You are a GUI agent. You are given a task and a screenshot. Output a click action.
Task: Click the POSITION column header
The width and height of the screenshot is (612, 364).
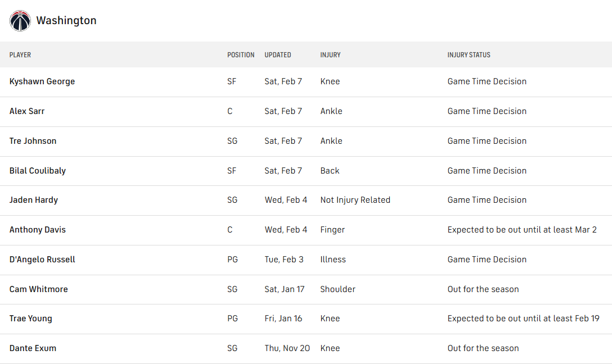[241, 55]
